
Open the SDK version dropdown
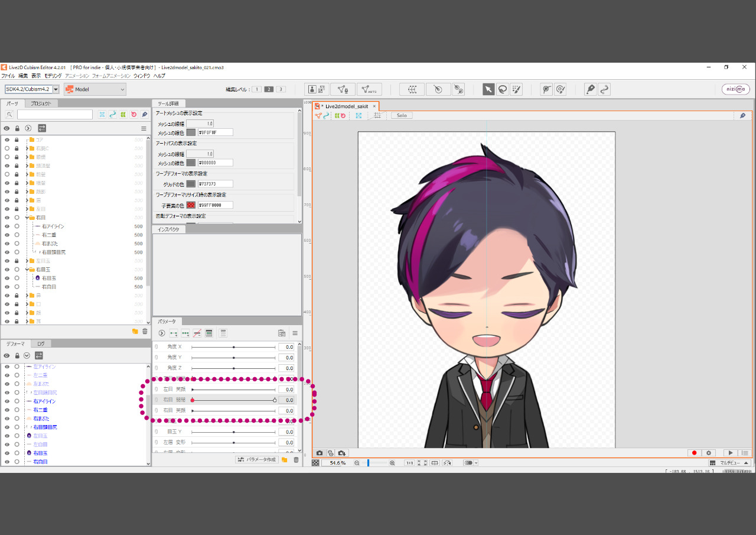coord(56,89)
